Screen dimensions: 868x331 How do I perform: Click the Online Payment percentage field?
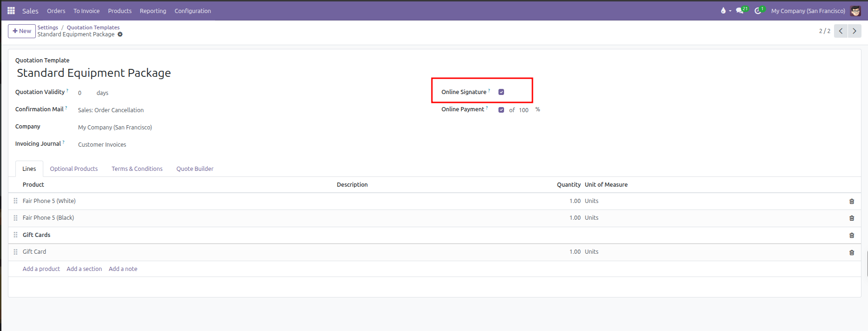click(x=525, y=110)
